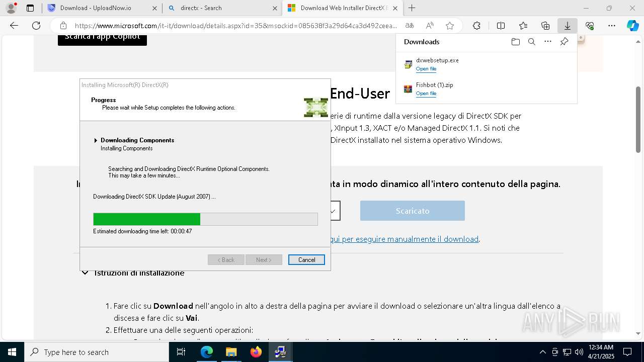Open the Edge Settings and more menu
644x362 pixels.
[x=612, y=26]
